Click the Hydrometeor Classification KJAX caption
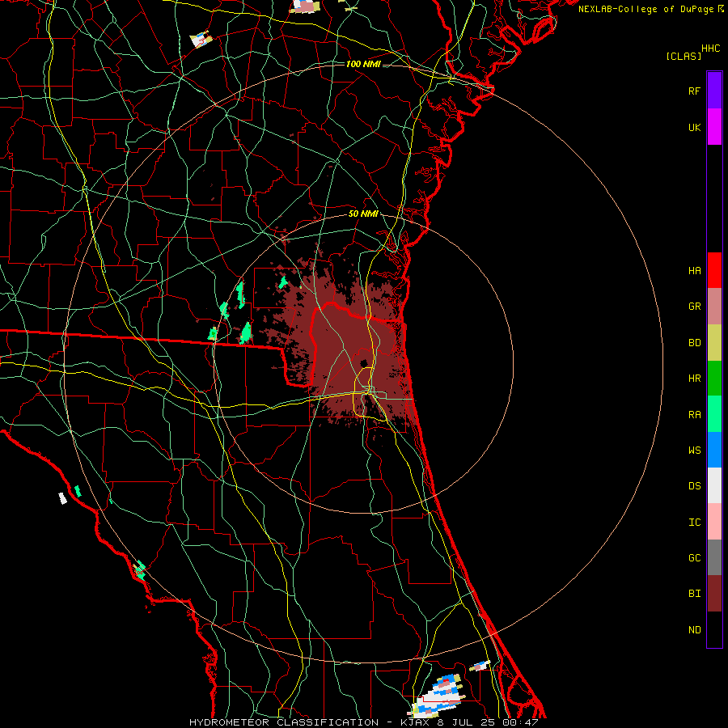728x728 pixels. click(363, 722)
